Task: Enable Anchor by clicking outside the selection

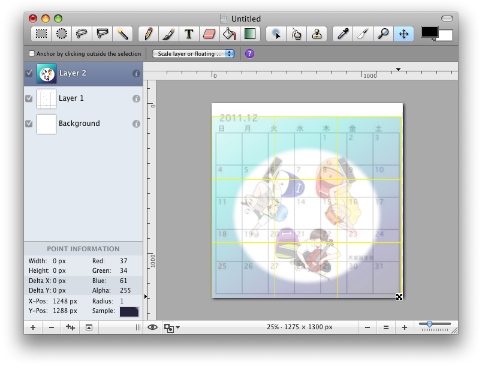Action: coord(32,53)
